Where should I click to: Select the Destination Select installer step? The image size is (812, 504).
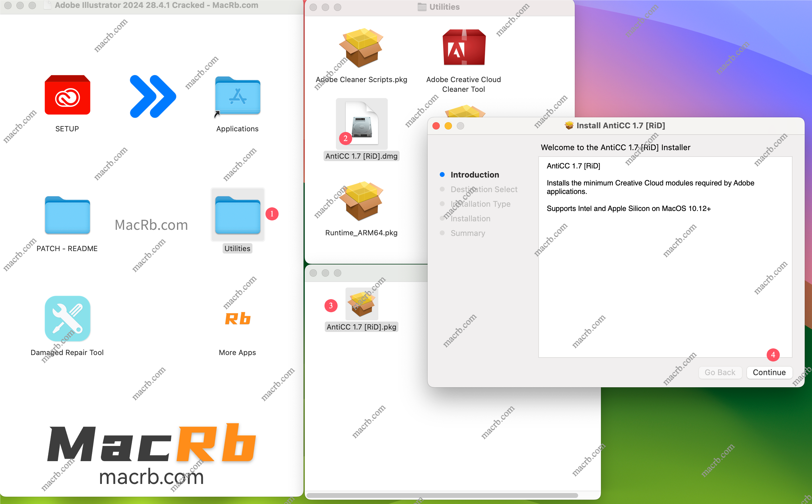click(x=484, y=189)
